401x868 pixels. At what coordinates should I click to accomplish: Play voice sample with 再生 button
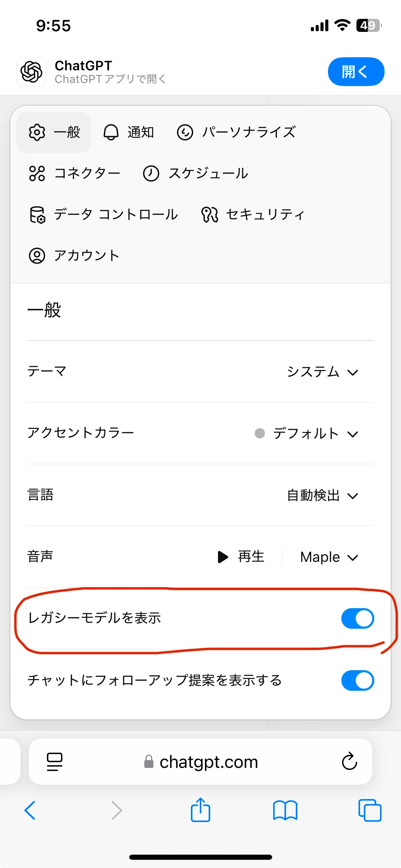point(241,557)
